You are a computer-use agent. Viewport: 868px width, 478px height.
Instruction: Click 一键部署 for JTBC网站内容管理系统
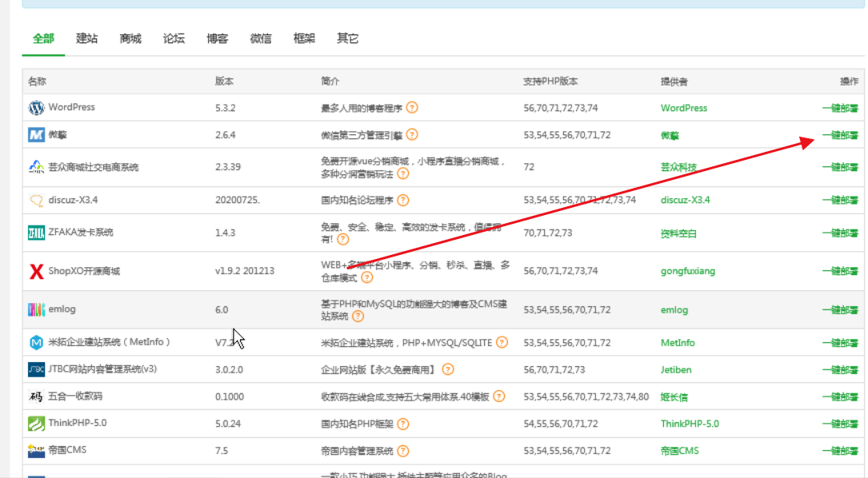[x=840, y=369]
